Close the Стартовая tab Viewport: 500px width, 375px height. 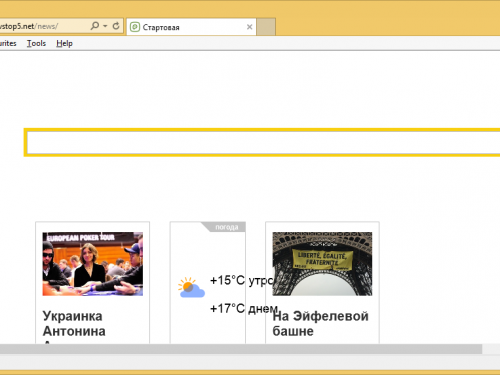[x=249, y=27]
